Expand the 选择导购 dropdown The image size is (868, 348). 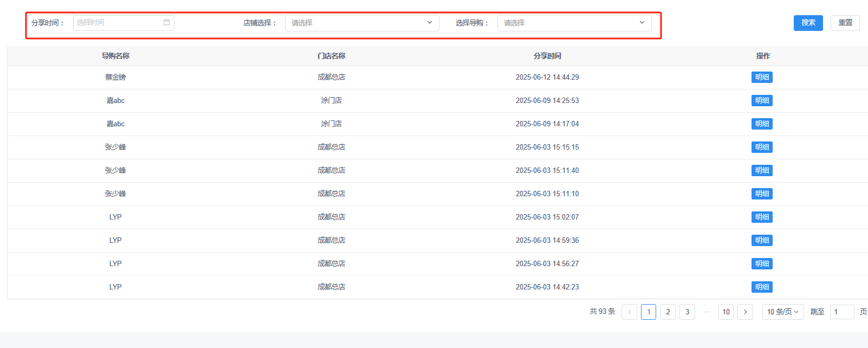coord(574,23)
